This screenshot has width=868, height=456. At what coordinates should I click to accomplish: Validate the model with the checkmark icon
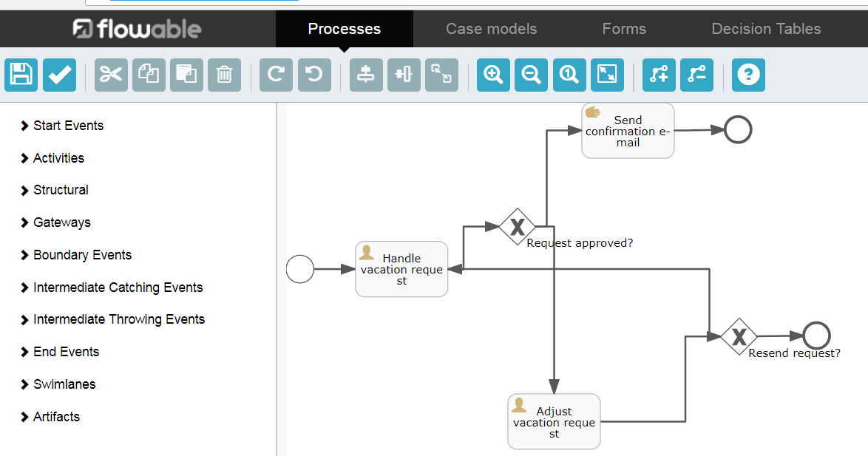click(x=59, y=75)
